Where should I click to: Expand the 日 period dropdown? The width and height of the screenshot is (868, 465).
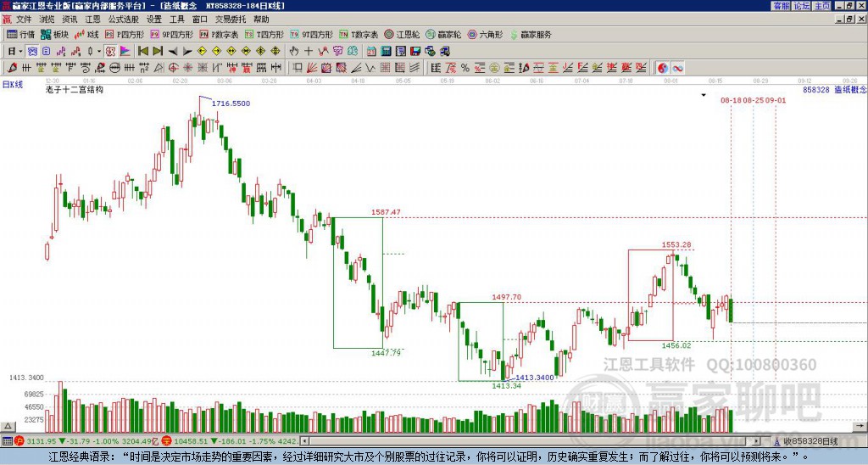pos(20,52)
